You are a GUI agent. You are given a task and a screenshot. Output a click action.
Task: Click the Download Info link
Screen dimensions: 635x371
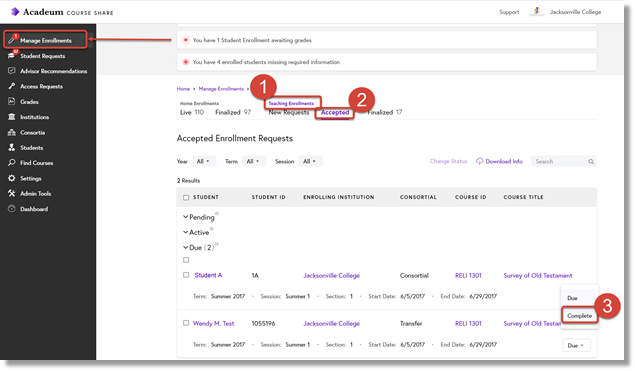504,161
